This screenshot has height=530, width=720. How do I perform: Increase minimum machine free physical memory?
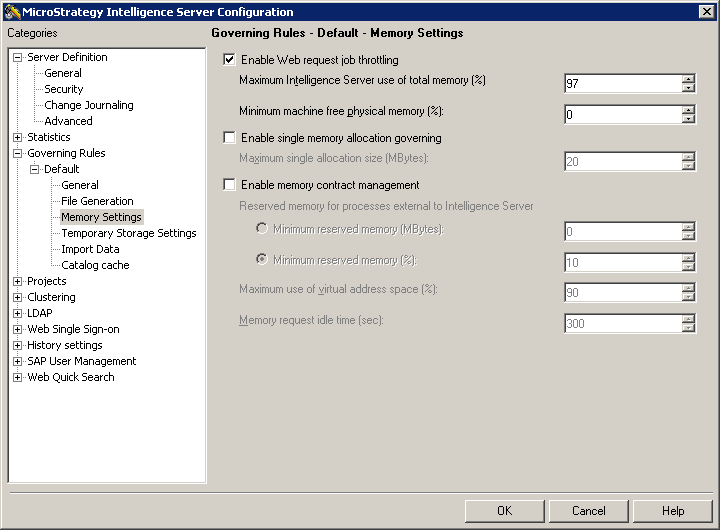688,110
